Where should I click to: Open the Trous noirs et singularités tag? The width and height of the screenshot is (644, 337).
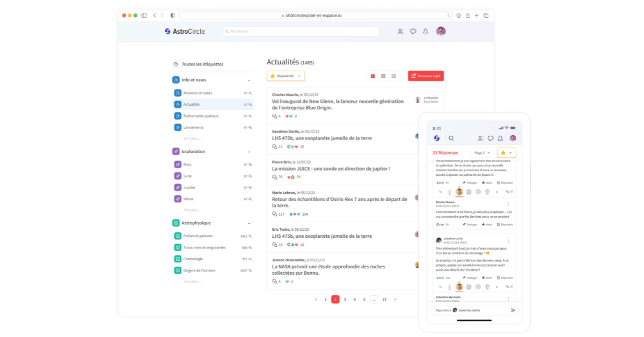pyautogui.click(x=204, y=247)
